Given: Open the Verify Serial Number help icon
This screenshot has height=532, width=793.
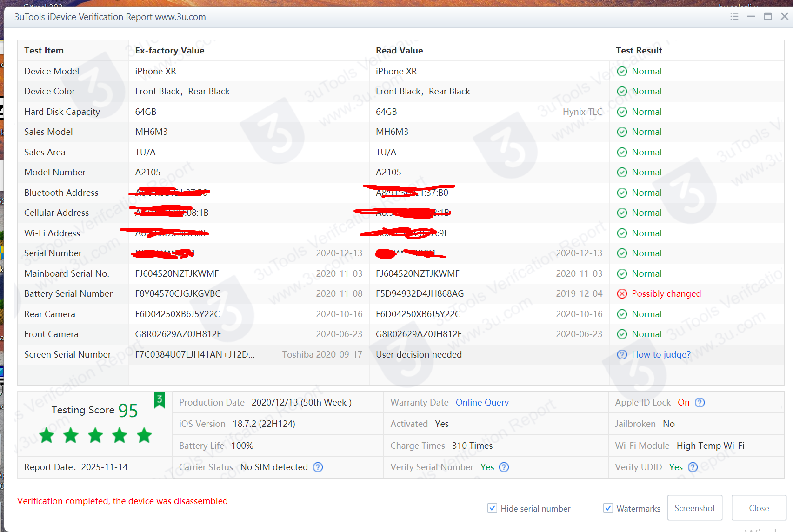Looking at the screenshot, I should [x=504, y=467].
